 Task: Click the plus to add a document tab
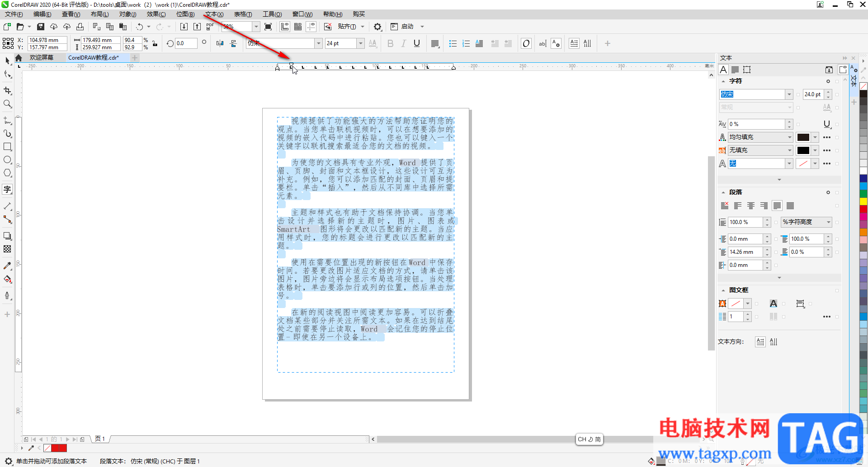(x=134, y=57)
